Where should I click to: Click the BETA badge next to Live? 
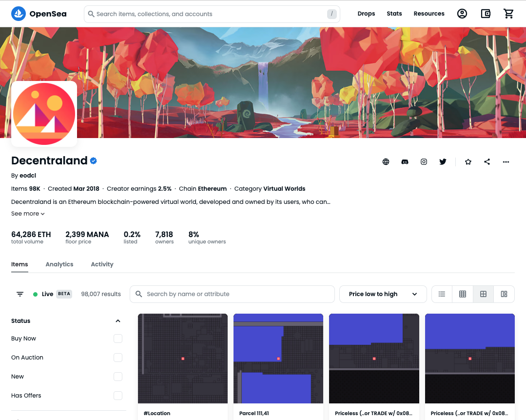click(x=64, y=294)
